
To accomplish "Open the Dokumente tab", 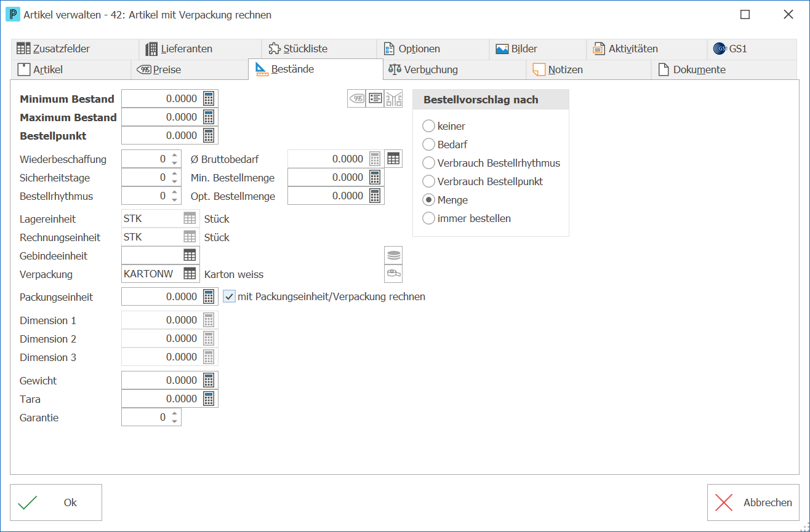I will point(724,69).
